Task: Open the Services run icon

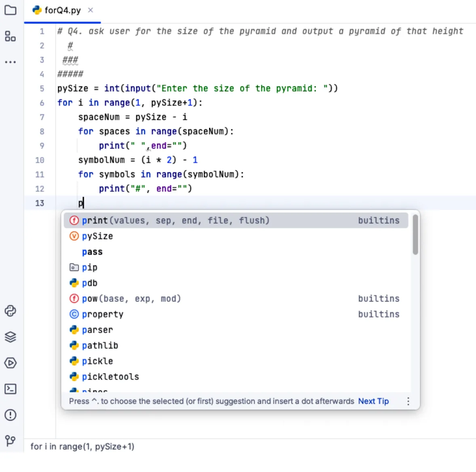Action: pos(11,363)
